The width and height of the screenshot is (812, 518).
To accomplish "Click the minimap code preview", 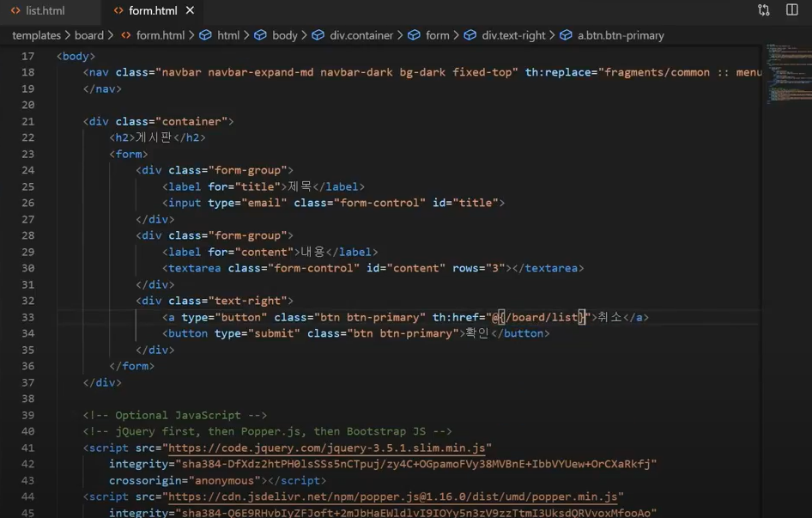I will point(788,74).
